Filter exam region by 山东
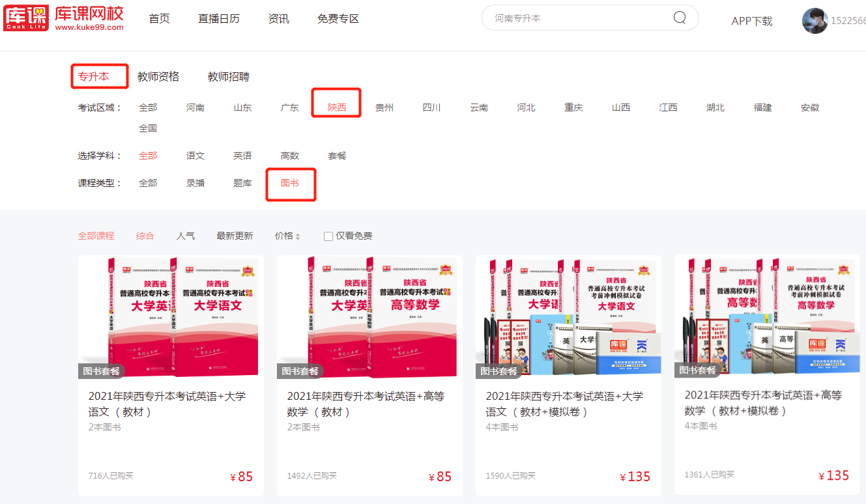This screenshot has height=504, width=866. tap(242, 107)
